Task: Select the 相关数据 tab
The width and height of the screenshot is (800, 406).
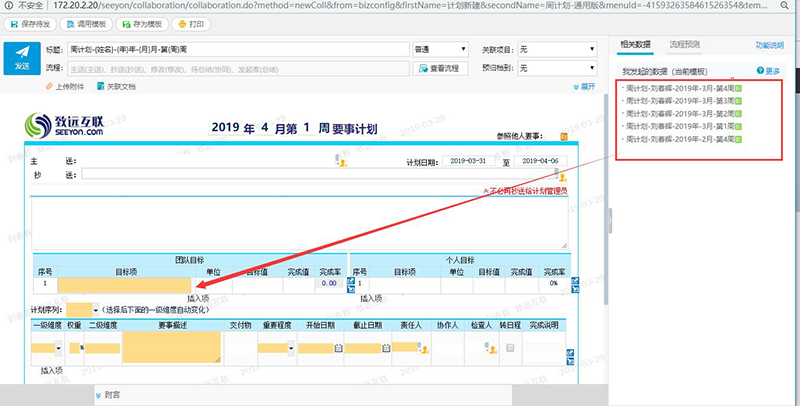Action: pos(637,45)
